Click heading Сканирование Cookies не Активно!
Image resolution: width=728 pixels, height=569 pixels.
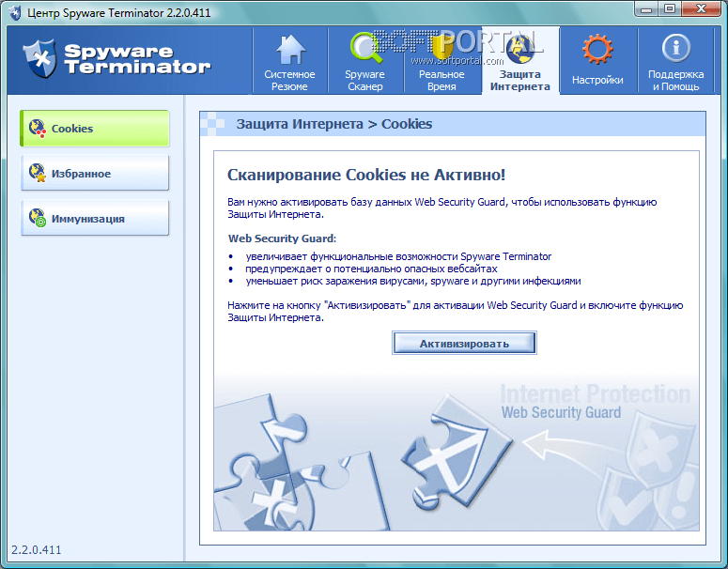366,175
